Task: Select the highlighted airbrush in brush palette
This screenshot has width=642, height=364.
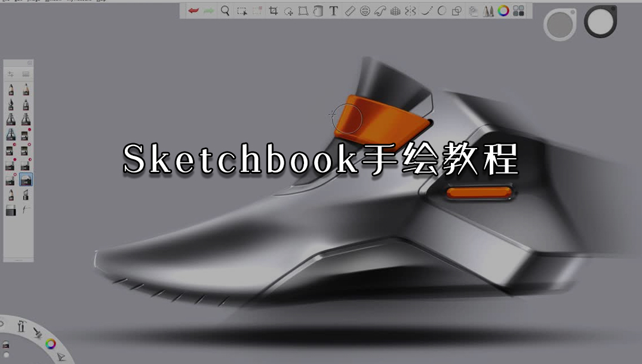Action: tap(26, 180)
